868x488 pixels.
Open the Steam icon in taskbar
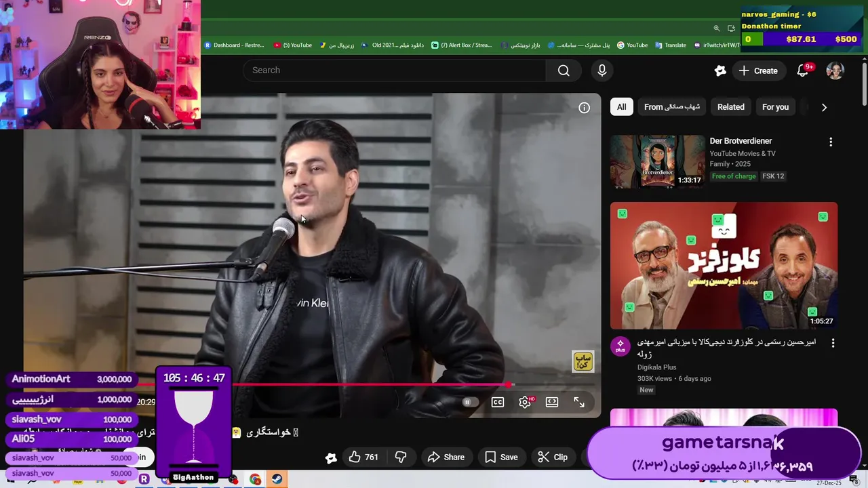pyautogui.click(x=277, y=479)
